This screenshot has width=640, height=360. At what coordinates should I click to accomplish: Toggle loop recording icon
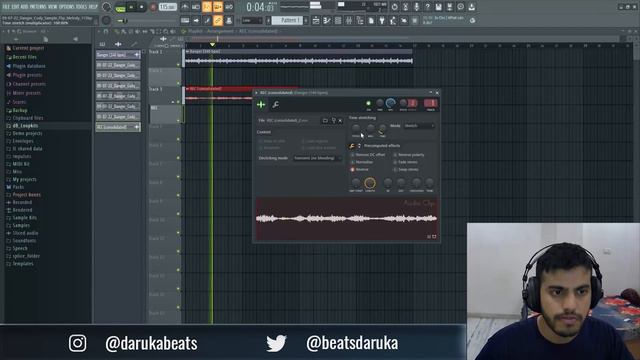tap(229, 7)
